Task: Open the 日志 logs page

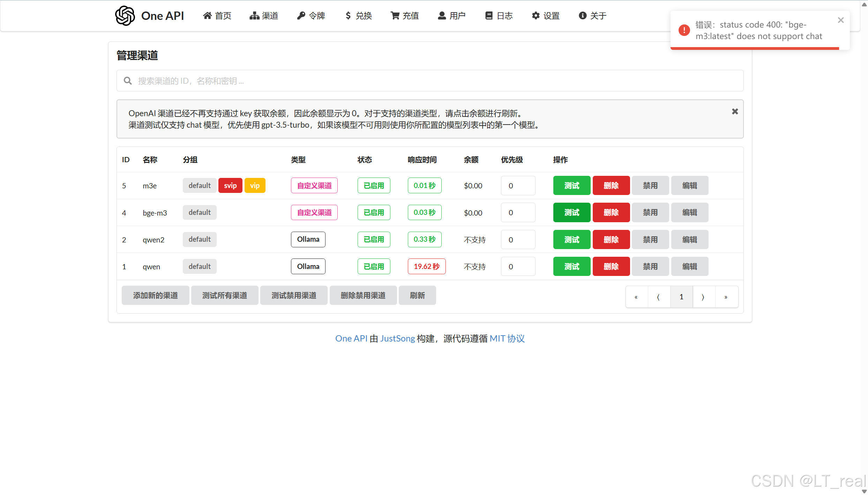Action: pyautogui.click(x=499, y=16)
